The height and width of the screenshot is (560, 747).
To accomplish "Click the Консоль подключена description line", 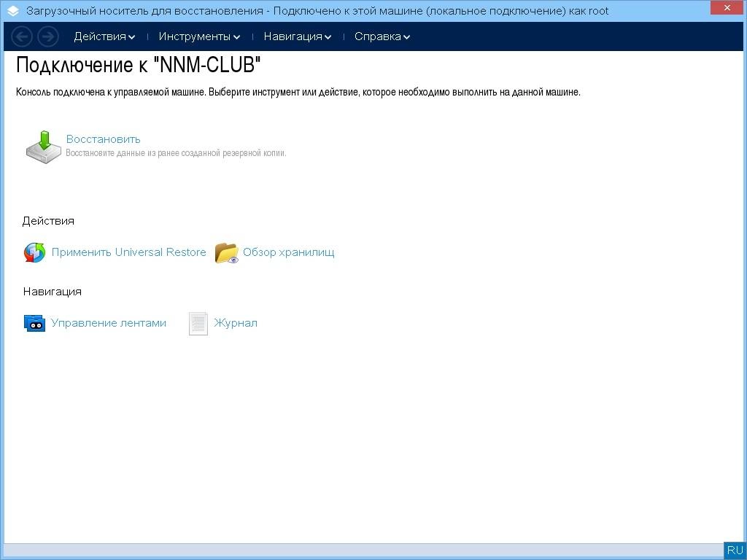I will coord(298,93).
